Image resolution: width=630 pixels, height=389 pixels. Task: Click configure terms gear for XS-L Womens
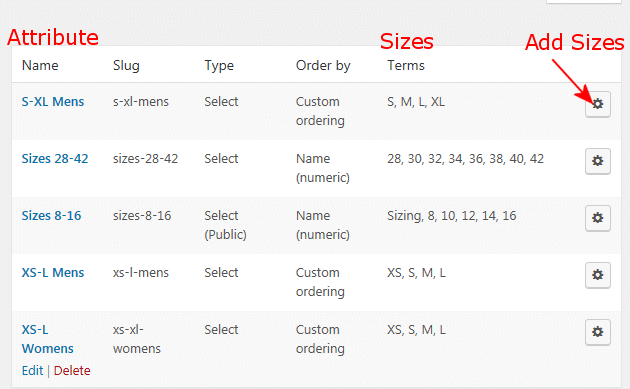[597, 332]
